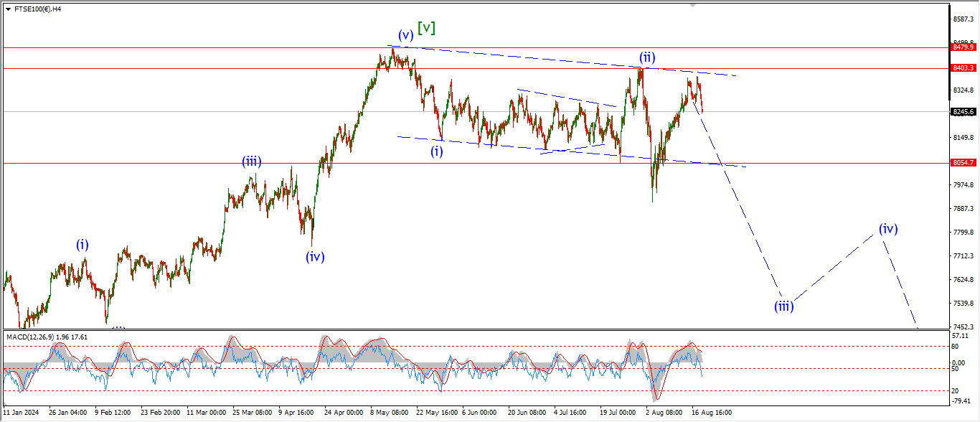Select the projected (iv) label at far right
The width and height of the screenshot is (980, 422).
click(x=888, y=230)
